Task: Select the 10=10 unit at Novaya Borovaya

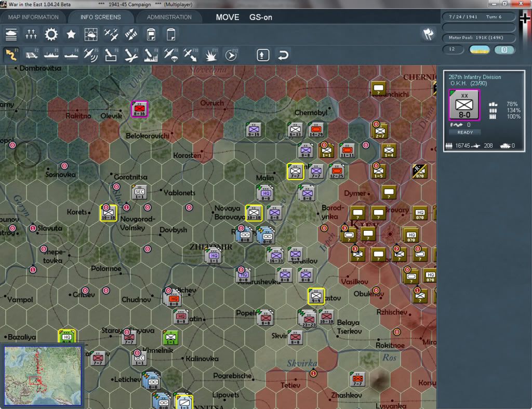Action: 254,213
